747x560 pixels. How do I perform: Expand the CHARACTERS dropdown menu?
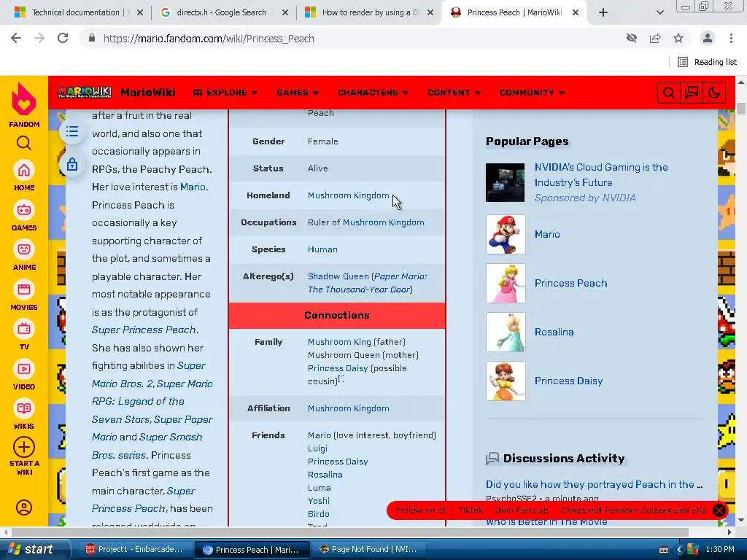point(373,93)
